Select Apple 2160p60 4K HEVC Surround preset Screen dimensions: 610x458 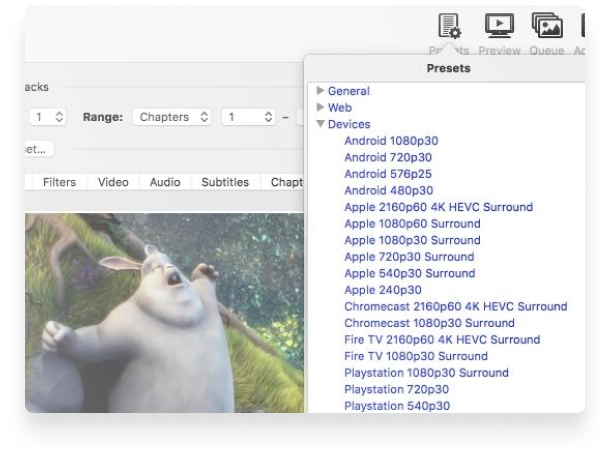tap(438, 207)
